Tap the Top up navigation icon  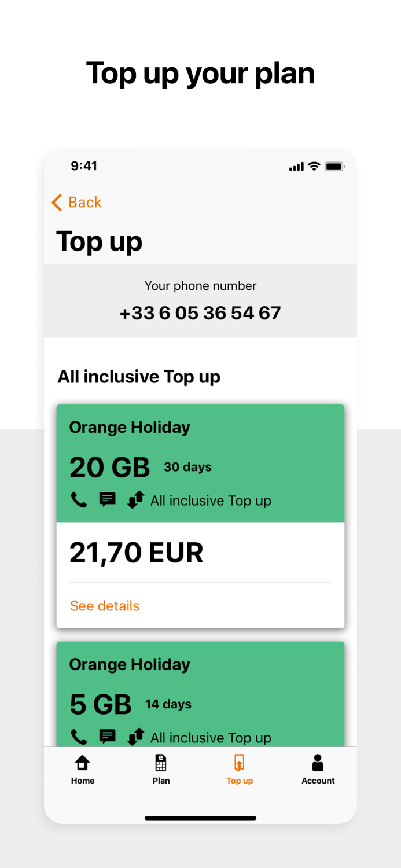tap(240, 763)
